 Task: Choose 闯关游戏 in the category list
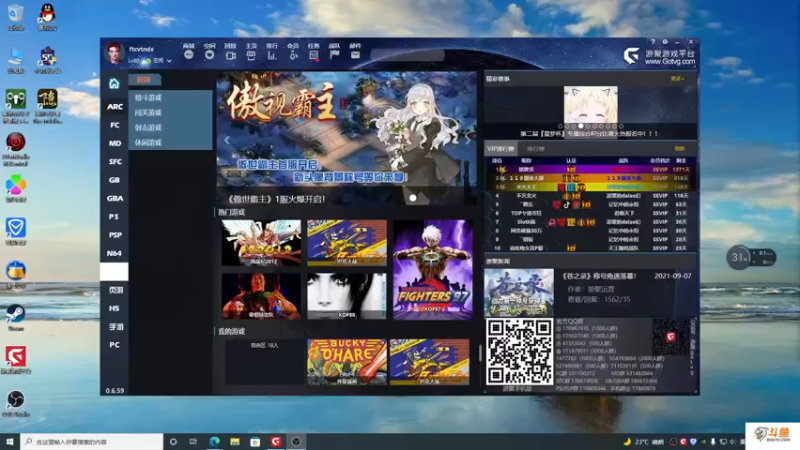148,113
